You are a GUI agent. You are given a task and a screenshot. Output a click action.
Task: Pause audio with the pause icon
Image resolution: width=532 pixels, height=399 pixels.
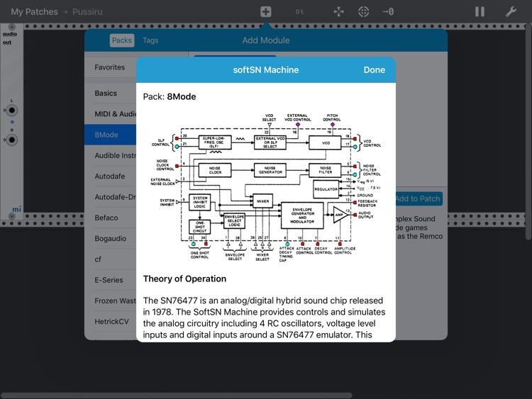tap(480, 12)
